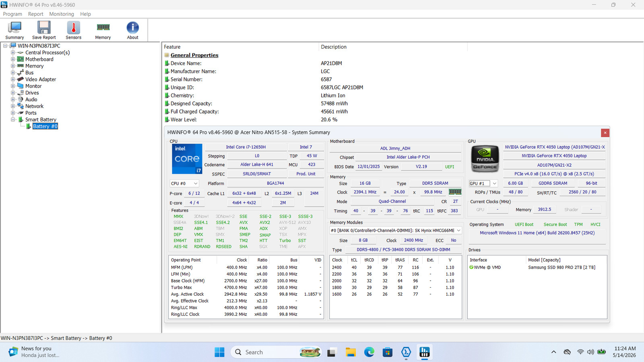Collapse the WIN-N3PN387I3PC root node
The width and height of the screenshot is (644, 362).
(x=5, y=46)
